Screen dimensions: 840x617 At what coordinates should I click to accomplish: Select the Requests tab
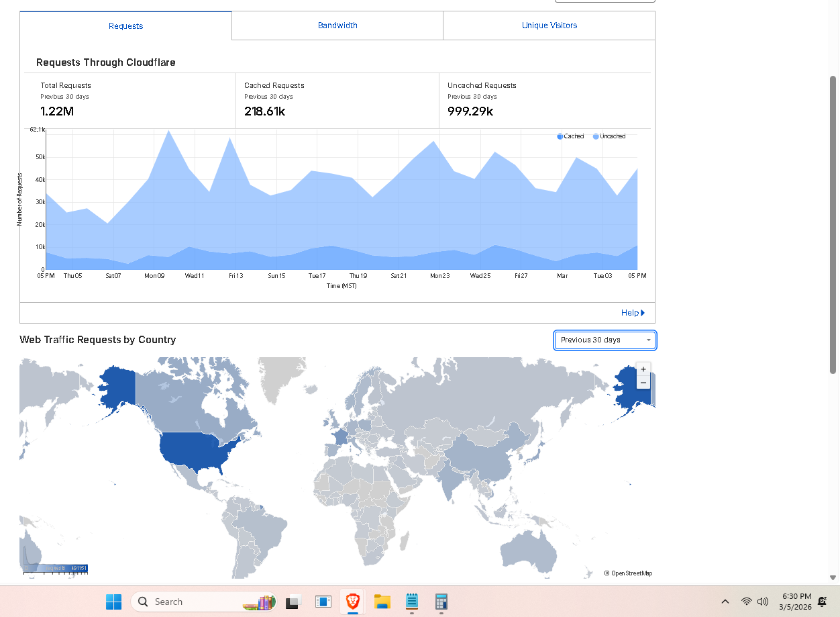126,26
